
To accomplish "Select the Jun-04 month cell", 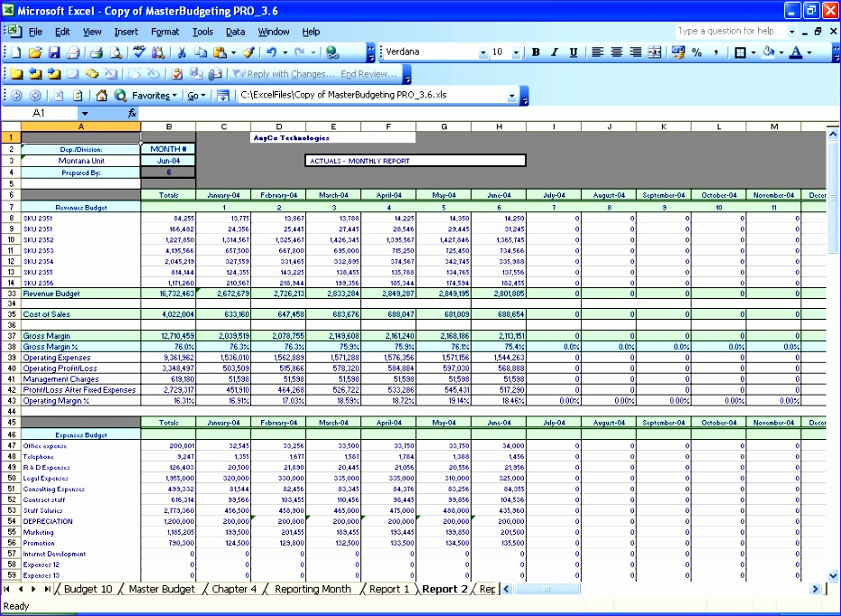I will tap(168, 161).
